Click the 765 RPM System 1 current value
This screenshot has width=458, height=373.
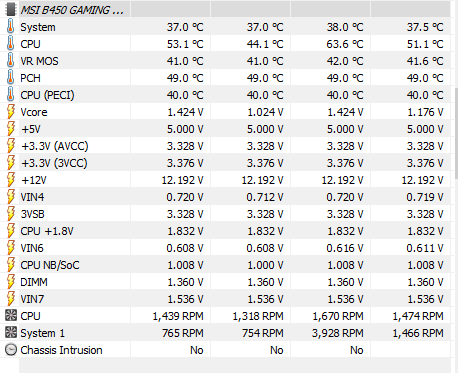[x=183, y=333]
